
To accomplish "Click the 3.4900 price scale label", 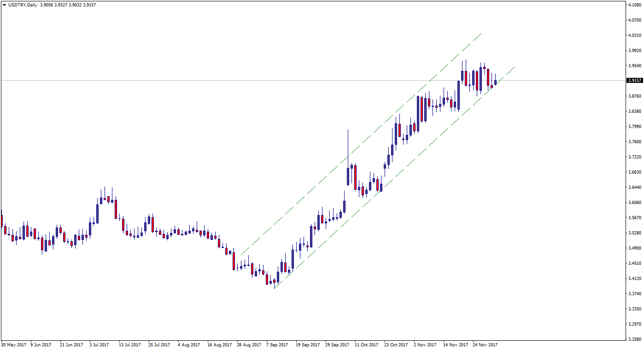I will click(x=634, y=248).
